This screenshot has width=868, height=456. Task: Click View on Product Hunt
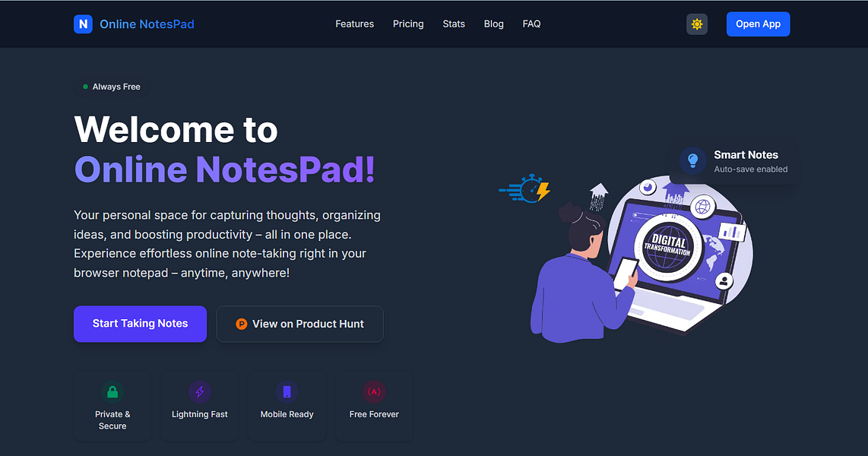pos(299,324)
